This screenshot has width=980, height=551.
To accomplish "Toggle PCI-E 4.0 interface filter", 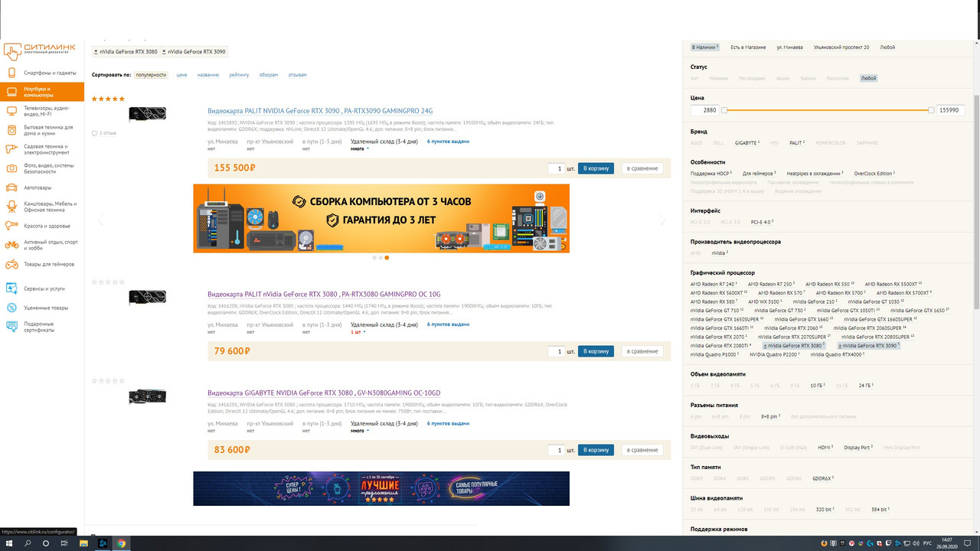I will (763, 222).
